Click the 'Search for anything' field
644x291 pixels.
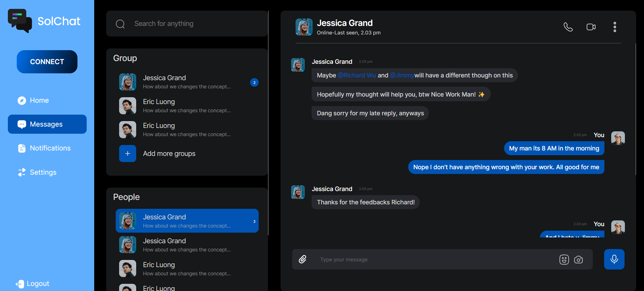click(195, 24)
